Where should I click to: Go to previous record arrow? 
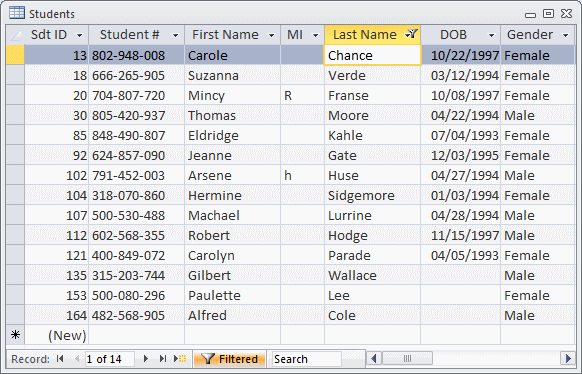[x=78, y=359]
